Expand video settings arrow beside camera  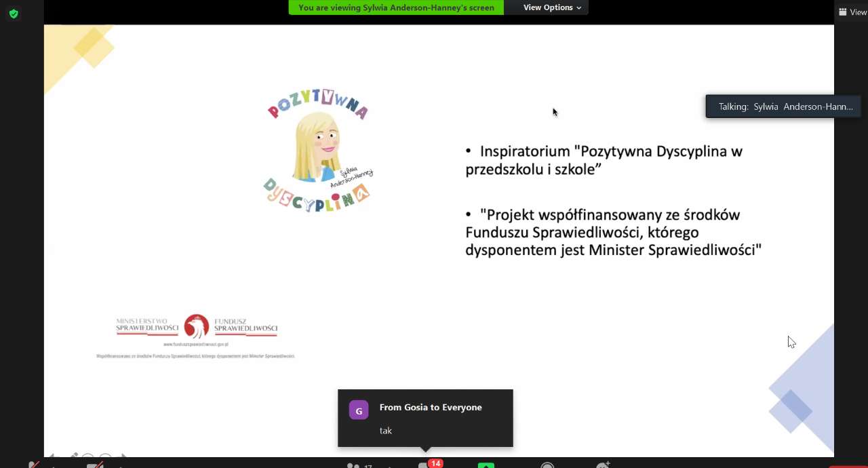click(x=121, y=466)
